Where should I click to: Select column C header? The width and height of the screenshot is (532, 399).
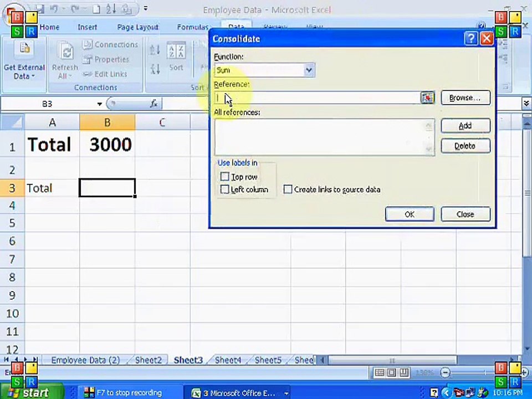point(162,122)
